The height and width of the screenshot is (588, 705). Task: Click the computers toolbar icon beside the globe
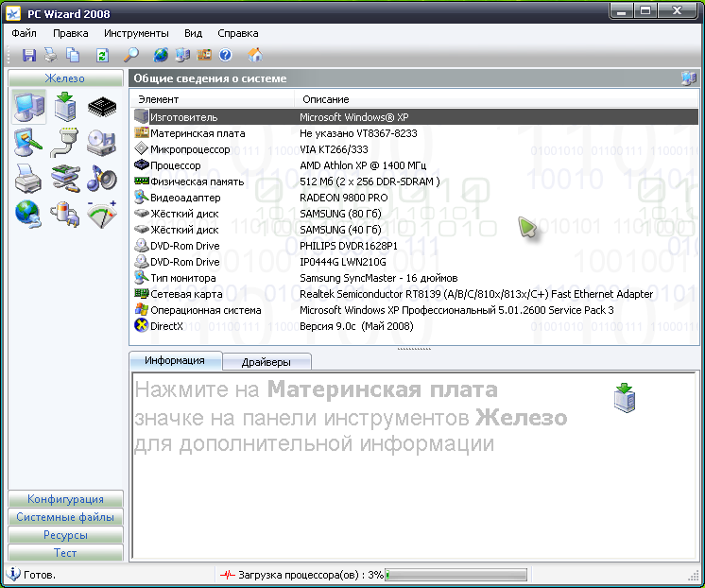(182, 56)
